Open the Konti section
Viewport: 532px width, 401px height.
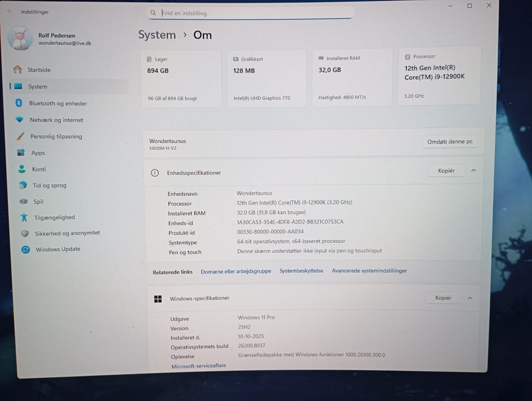tap(71, 169)
